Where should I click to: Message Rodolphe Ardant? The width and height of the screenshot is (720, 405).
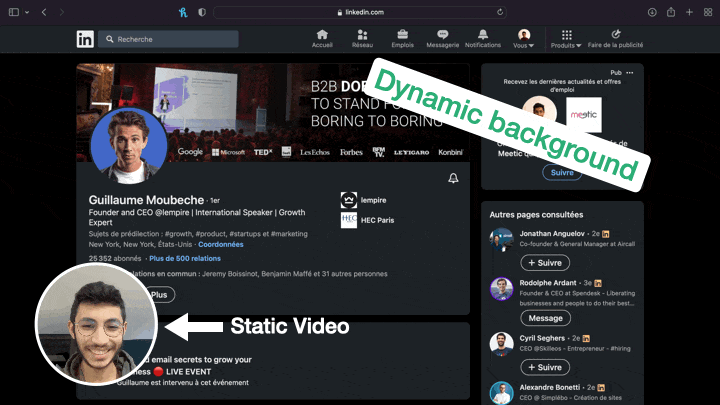pyautogui.click(x=546, y=318)
